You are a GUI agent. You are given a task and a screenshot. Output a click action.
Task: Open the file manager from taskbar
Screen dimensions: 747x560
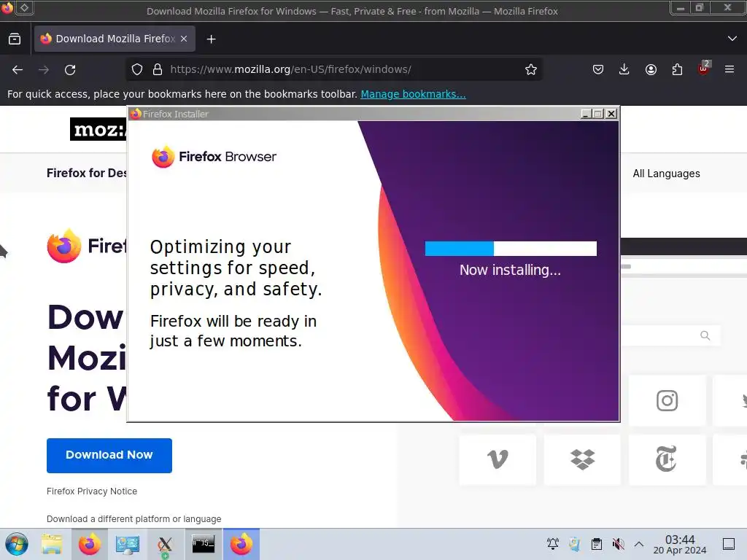coord(52,544)
